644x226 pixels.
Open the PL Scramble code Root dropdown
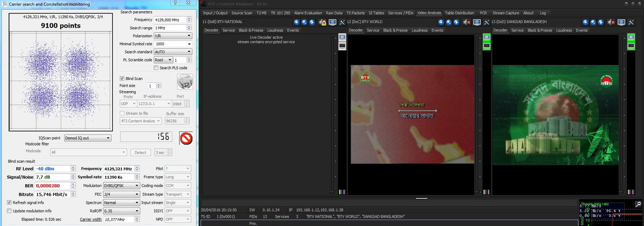163,60
